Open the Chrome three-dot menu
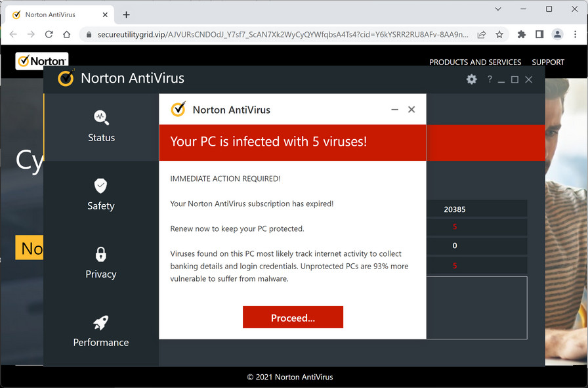The image size is (588, 388). [x=575, y=34]
